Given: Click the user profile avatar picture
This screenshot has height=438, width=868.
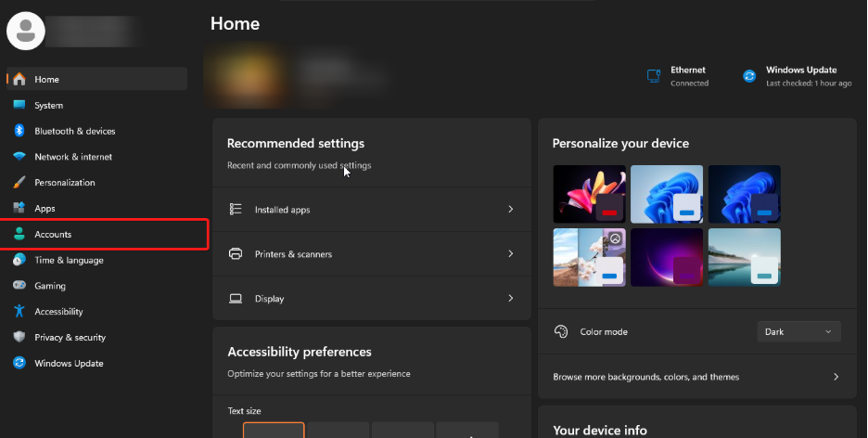Looking at the screenshot, I should [x=26, y=31].
